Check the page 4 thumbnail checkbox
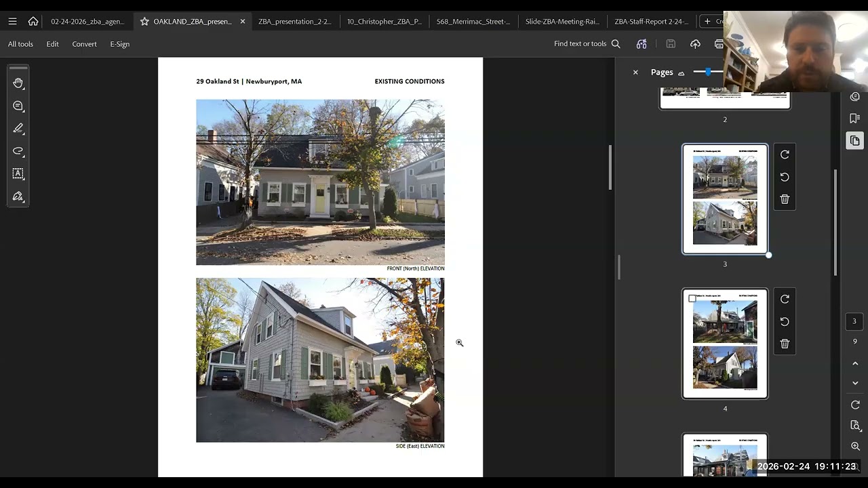 tap(692, 298)
